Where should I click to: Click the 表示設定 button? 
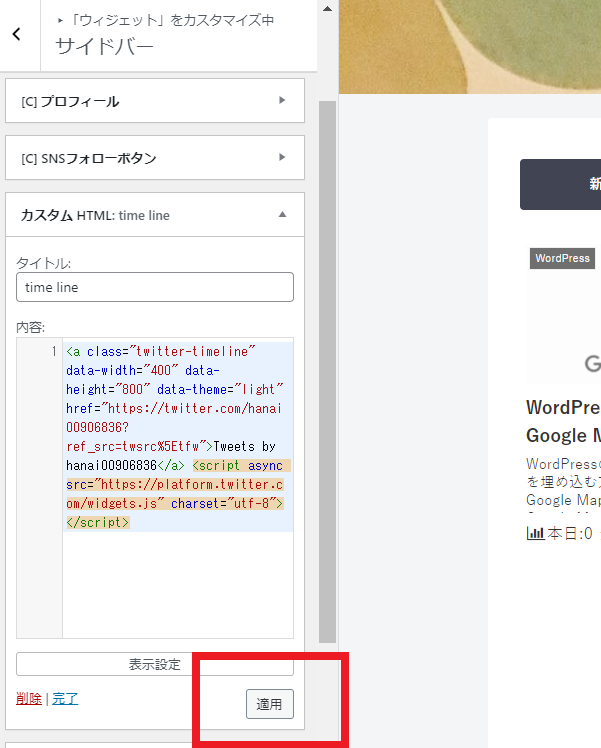pyautogui.click(x=155, y=664)
